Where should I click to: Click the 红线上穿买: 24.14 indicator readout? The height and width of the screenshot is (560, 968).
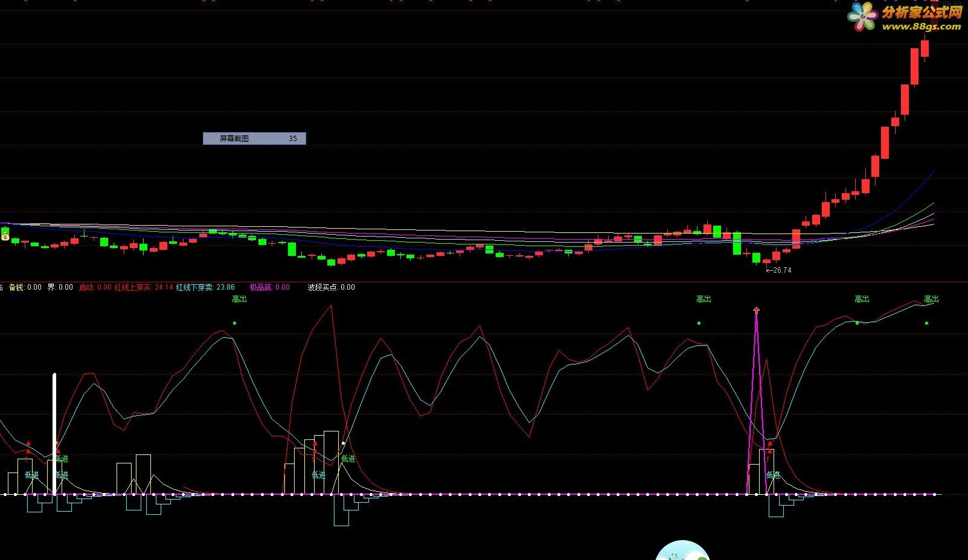point(144,287)
